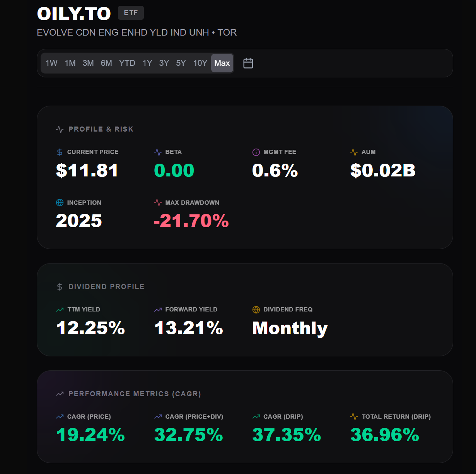Select the 1W time range
Image resolution: width=476 pixels, height=474 pixels.
(x=51, y=63)
